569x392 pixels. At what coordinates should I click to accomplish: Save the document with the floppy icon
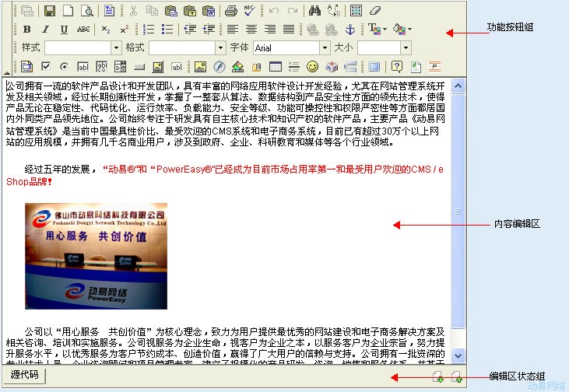point(50,11)
